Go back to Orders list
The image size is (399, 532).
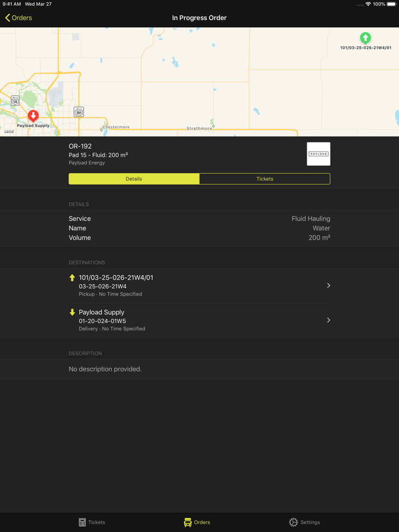pos(19,18)
